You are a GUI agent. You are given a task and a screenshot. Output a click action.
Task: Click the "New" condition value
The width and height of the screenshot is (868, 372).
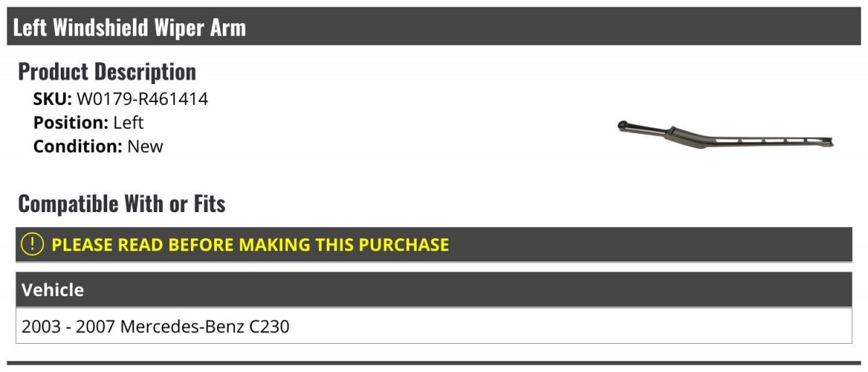click(x=145, y=146)
